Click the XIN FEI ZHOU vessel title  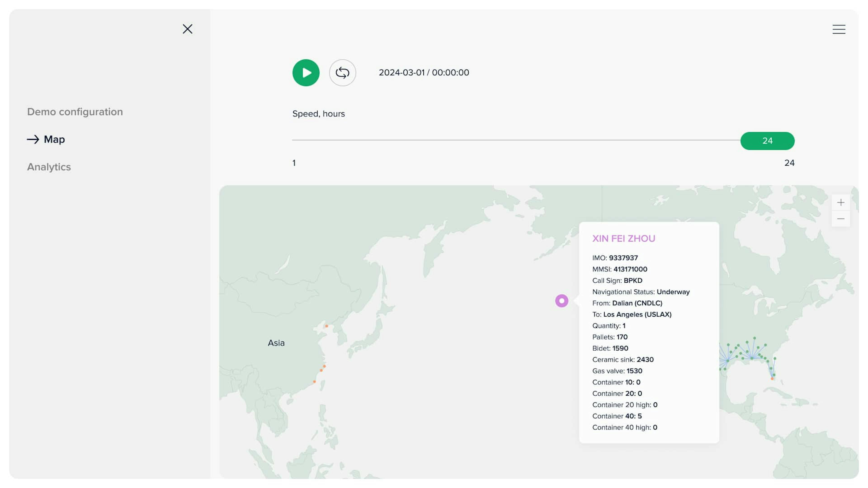[x=624, y=238]
